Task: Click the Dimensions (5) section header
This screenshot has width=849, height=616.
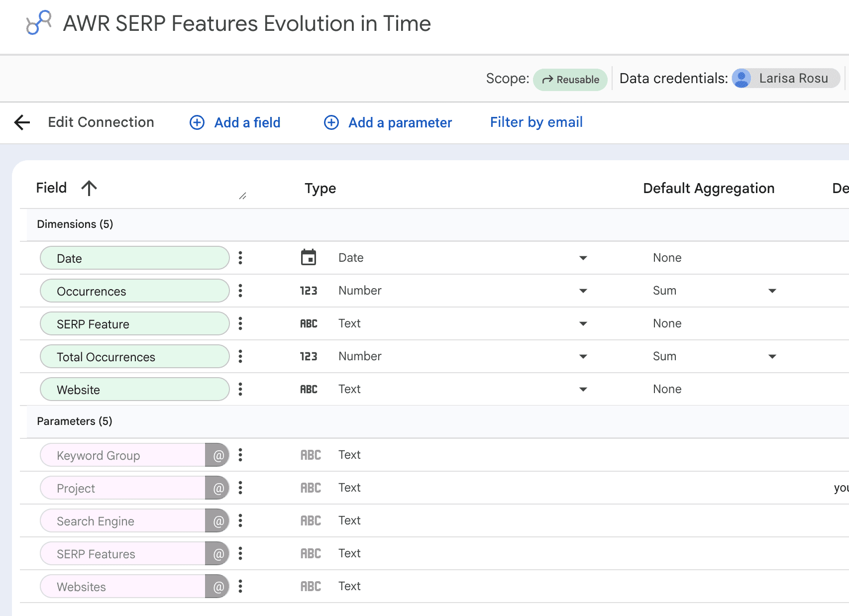Action: [x=75, y=224]
